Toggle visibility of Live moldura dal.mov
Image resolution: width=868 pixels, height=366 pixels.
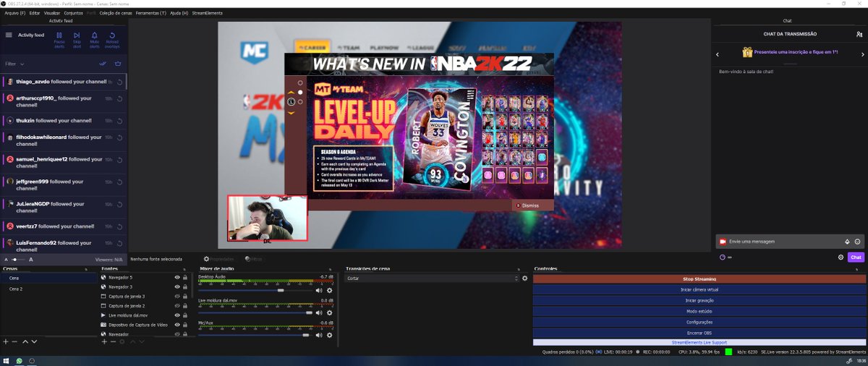177,315
